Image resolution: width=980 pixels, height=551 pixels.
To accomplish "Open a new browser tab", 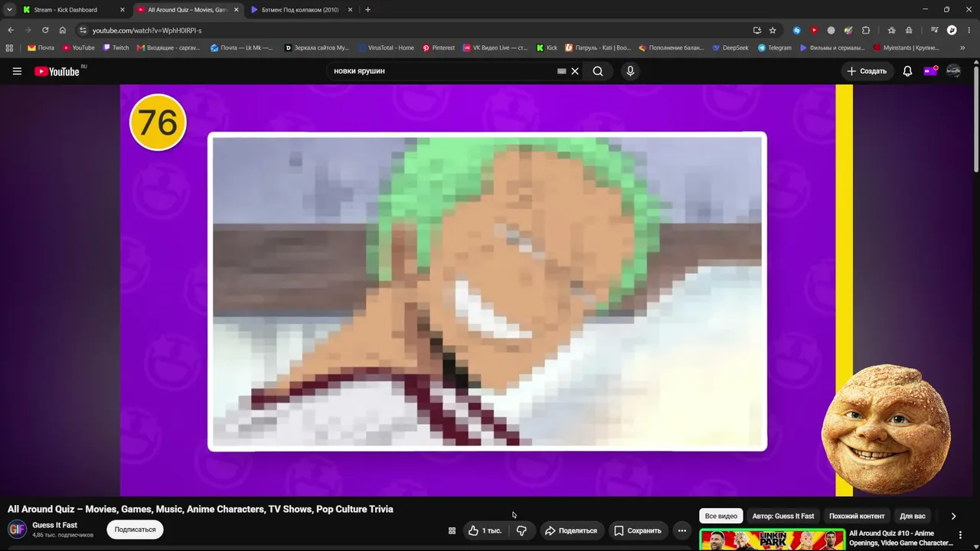I will pyautogui.click(x=367, y=10).
